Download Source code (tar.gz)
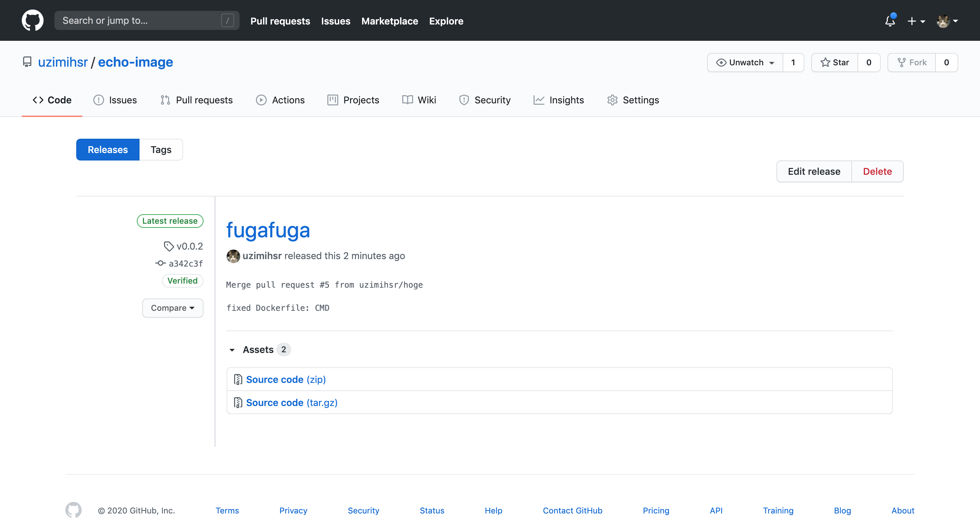 (x=292, y=403)
